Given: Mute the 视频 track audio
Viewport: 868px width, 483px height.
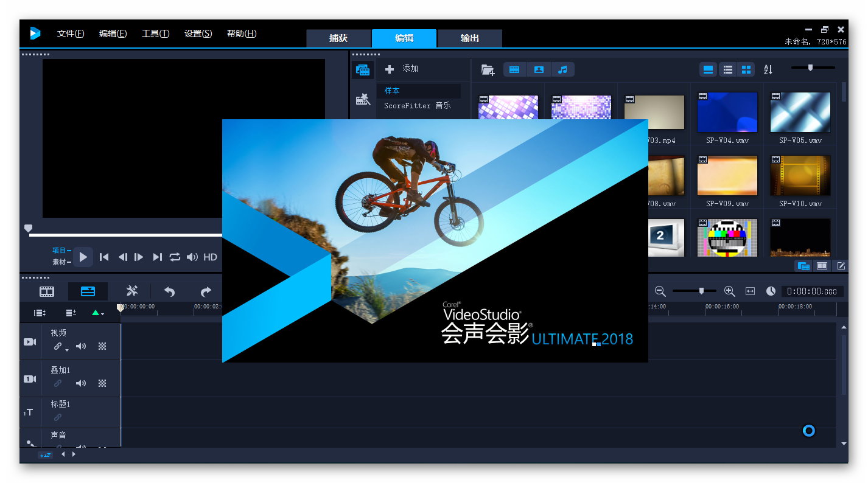Looking at the screenshot, I should click(x=80, y=347).
